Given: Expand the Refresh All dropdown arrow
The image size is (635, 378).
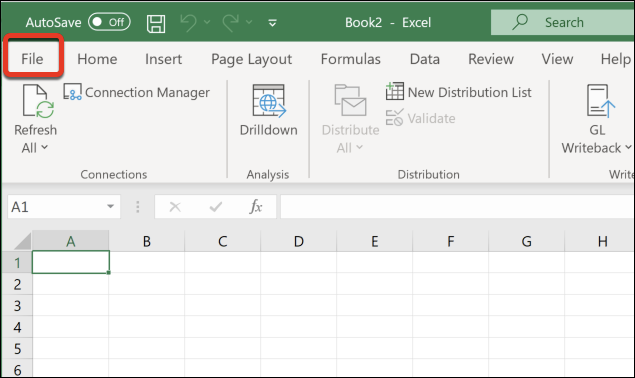Looking at the screenshot, I should (x=45, y=147).
